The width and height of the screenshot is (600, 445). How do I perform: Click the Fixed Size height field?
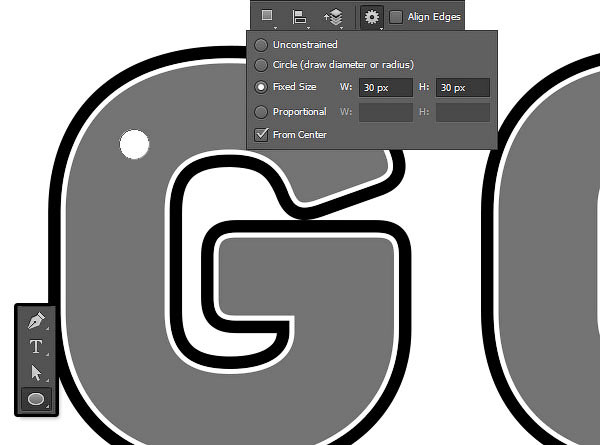462,88
